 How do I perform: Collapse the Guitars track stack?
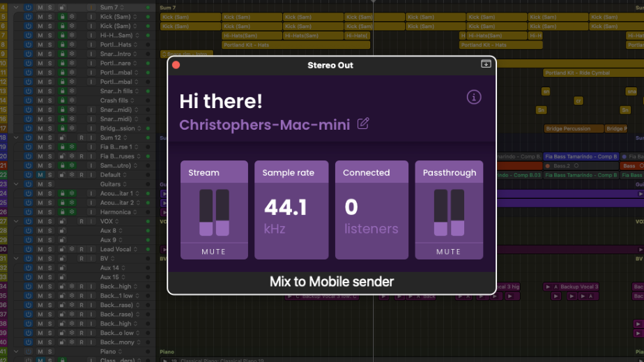tap(16, 184)
